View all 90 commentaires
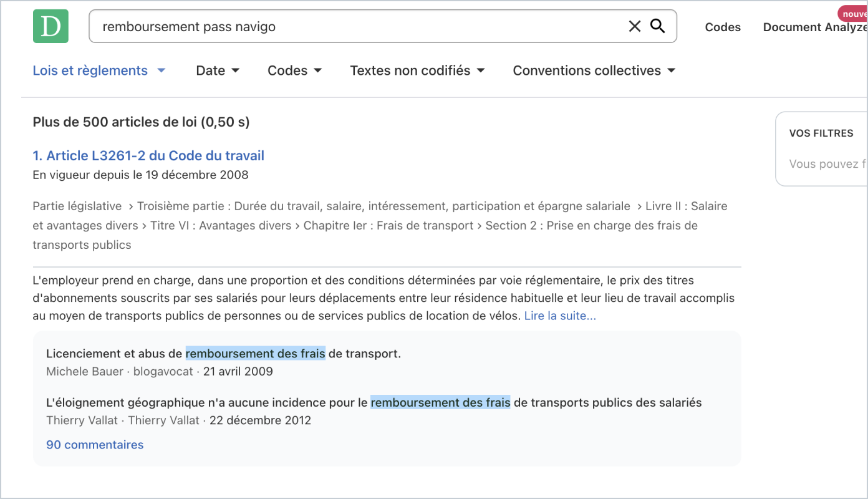The image size is (868, 499). click(x=95, y=445)
